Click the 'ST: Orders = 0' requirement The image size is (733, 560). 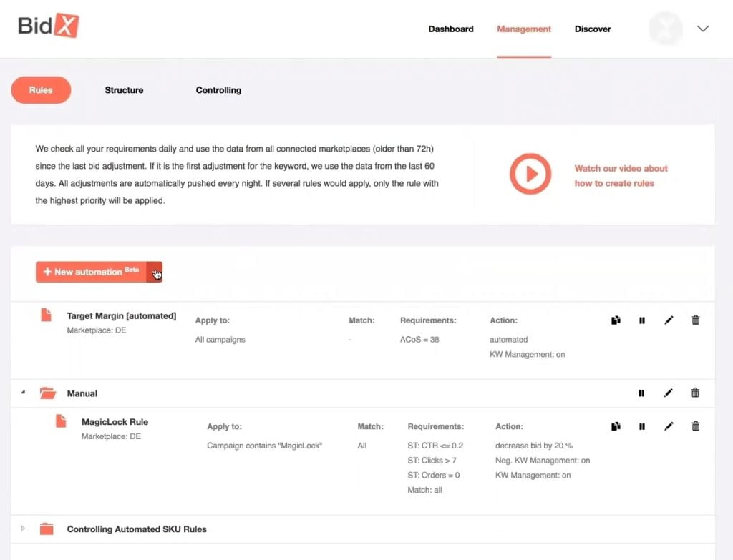tap(433, 475)
